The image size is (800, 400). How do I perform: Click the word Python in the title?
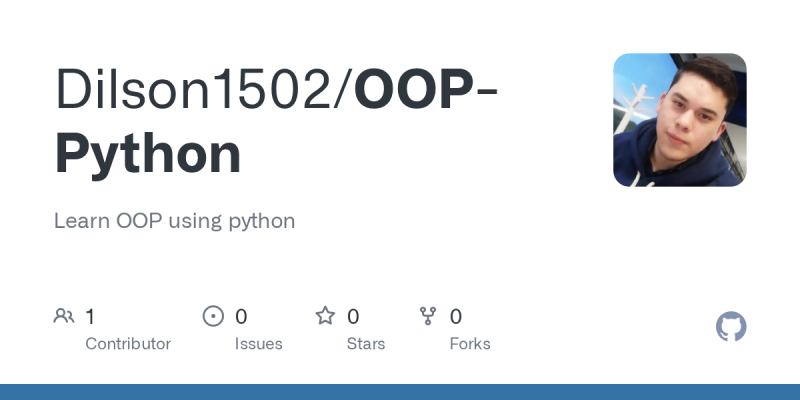pos(147,154)
